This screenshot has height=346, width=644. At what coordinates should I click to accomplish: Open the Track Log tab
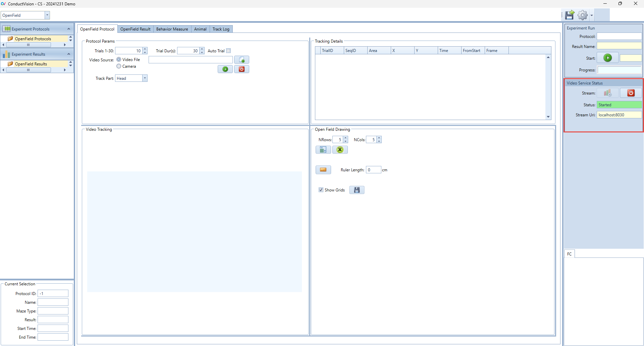221,29
